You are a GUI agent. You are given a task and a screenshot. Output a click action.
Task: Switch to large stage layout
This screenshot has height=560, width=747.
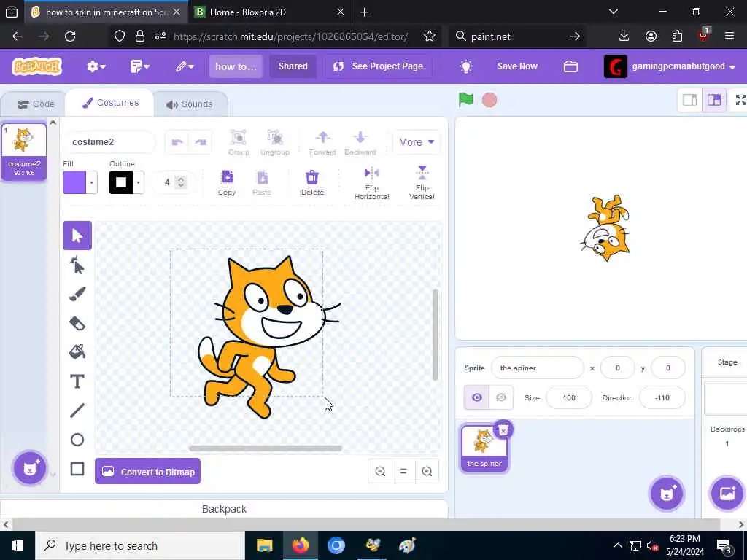pos(714,99)
